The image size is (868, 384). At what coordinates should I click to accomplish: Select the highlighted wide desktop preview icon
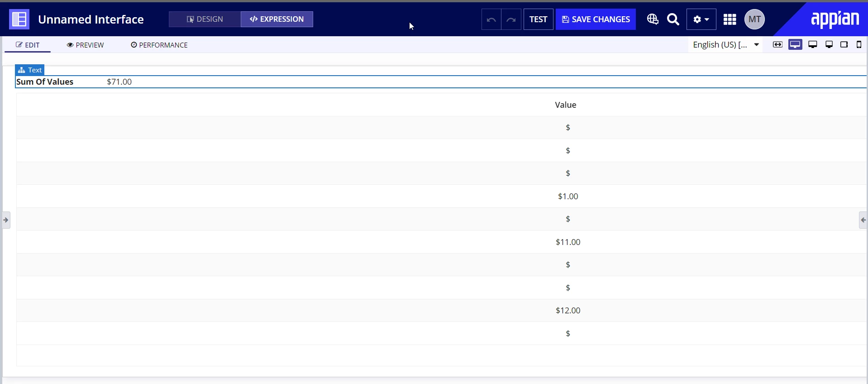[x=795, y=44]
